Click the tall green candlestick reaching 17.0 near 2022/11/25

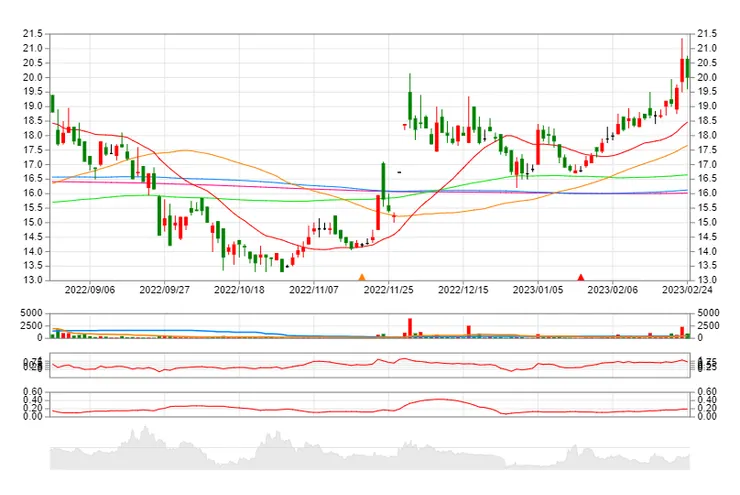point(383,182)
